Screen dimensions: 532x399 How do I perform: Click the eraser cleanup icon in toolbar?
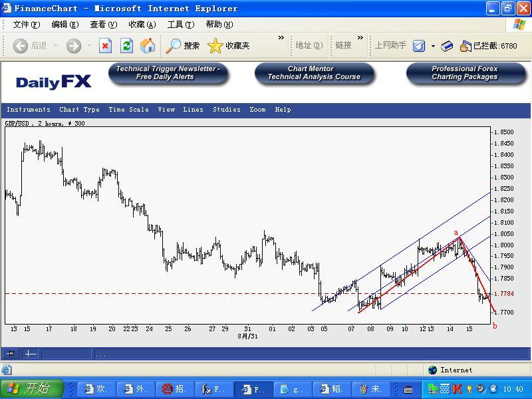click(447, 46)
